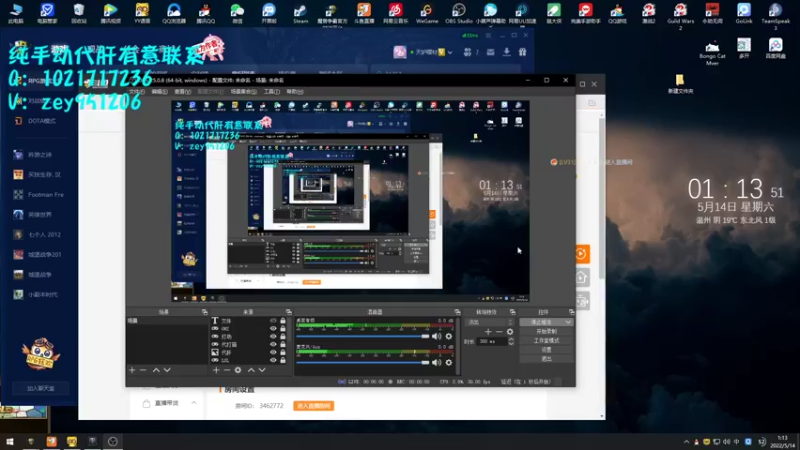Open the OBS Edit (编辑) menu
The width and height of the screenshot is (800, 450).
point(160,92)
